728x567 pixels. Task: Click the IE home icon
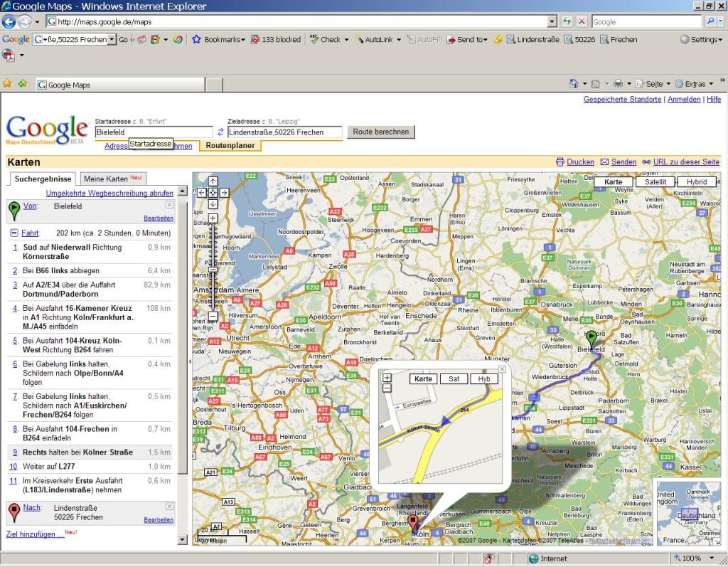[574, 84]
